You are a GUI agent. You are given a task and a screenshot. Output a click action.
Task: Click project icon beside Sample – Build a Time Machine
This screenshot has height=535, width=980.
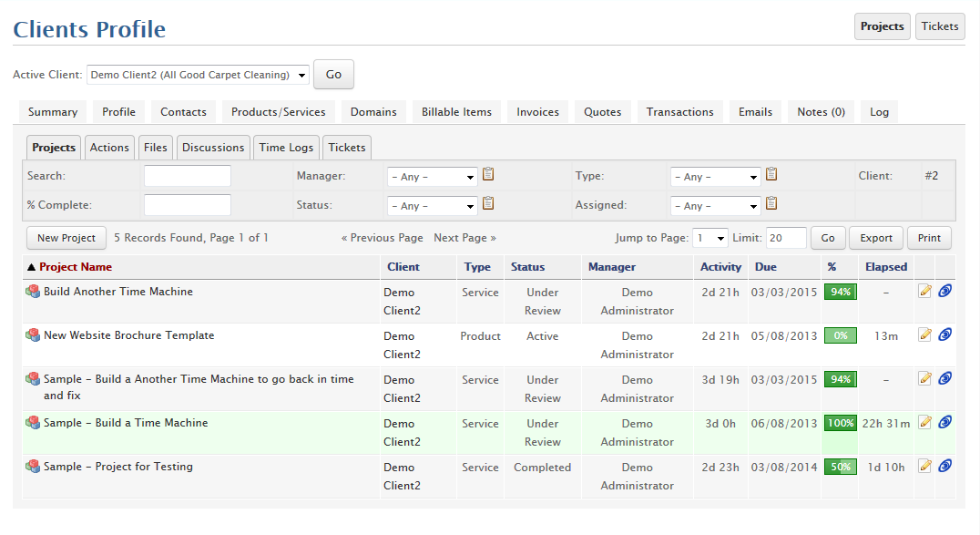pyautogui.click(x=33, y=423)
